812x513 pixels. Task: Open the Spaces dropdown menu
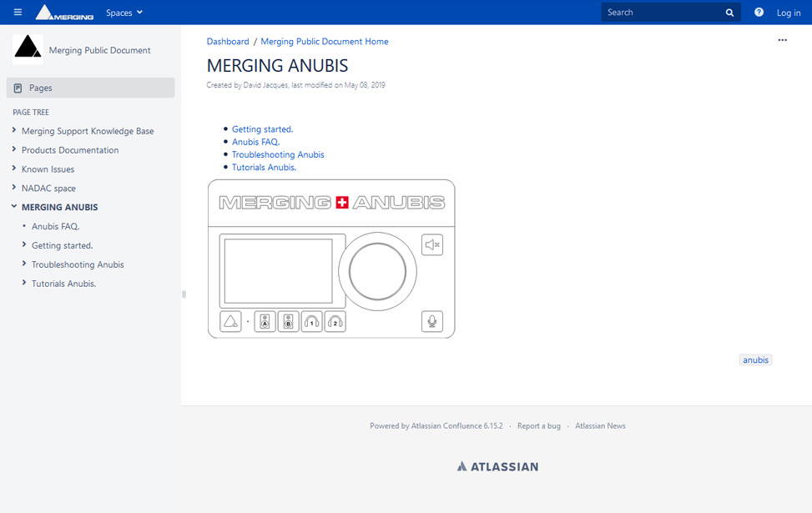(124, 13)
